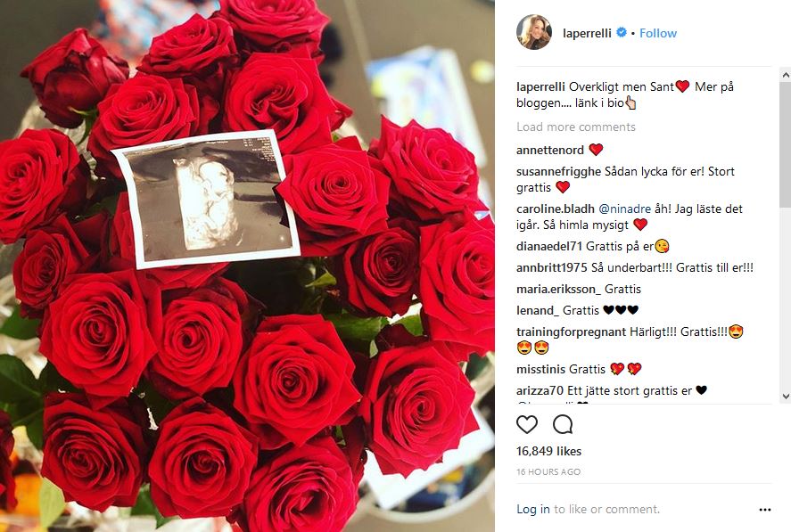Follow the laperrelli account
Viewport: 791px width, 532px height.
tap(658, 33)
